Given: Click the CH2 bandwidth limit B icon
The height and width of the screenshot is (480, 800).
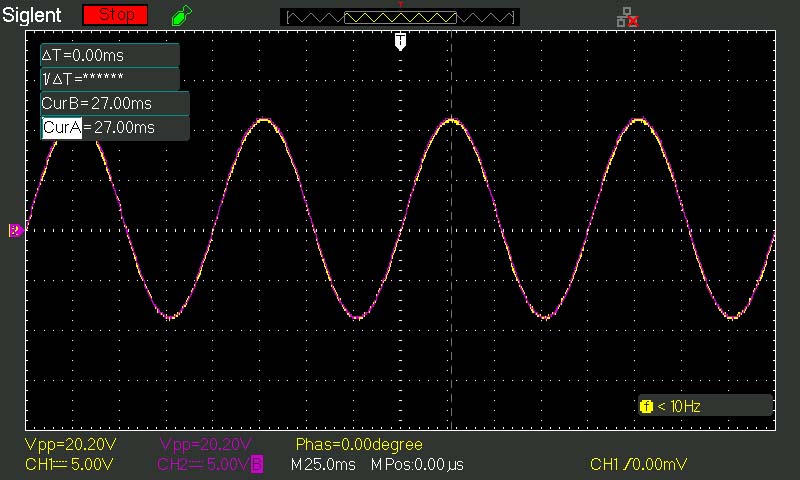Looking at the screenshot, I should tap(257, 465).
